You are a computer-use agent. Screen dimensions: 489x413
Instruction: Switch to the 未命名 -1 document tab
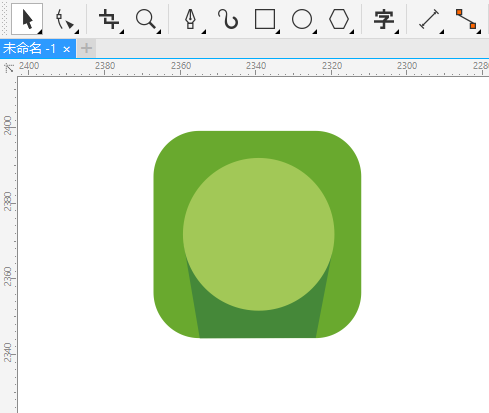point(29,49)
